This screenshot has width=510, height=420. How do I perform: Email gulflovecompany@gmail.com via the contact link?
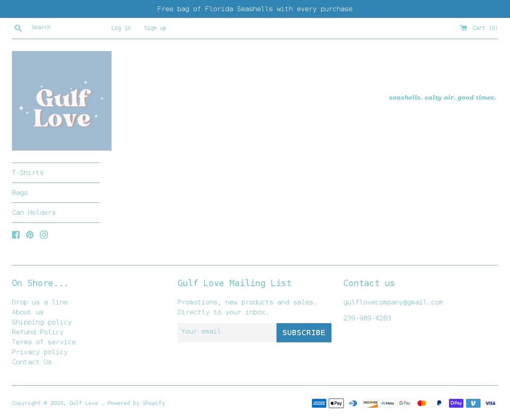tap(393, 302)
